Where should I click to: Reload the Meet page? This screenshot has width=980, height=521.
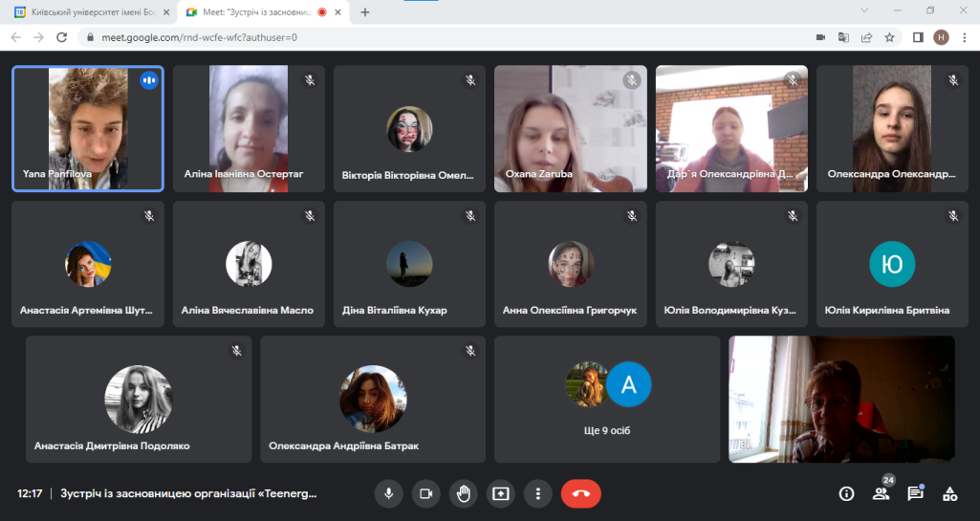click(61, 37)
